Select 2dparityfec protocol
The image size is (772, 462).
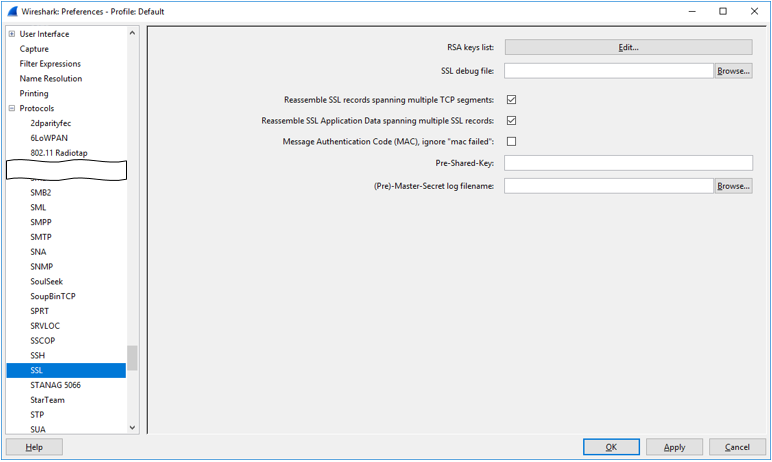(x=51, y=123)
